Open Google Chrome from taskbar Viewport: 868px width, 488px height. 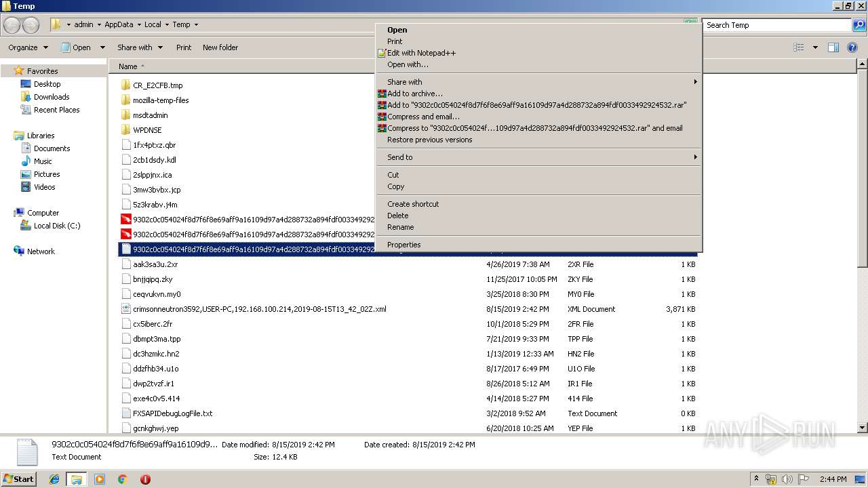tap(122, 479)
